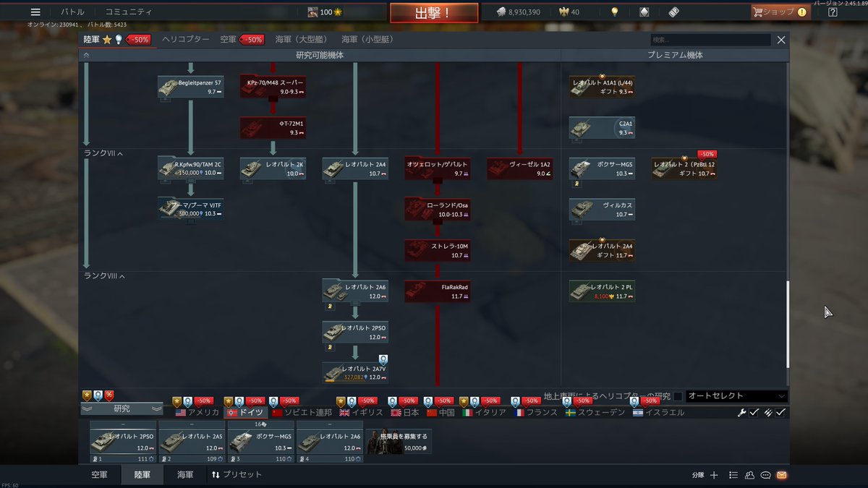The height and width of the screenshot is (488, 868).
Task: Open the mail envelope icon
Action: 781,475
